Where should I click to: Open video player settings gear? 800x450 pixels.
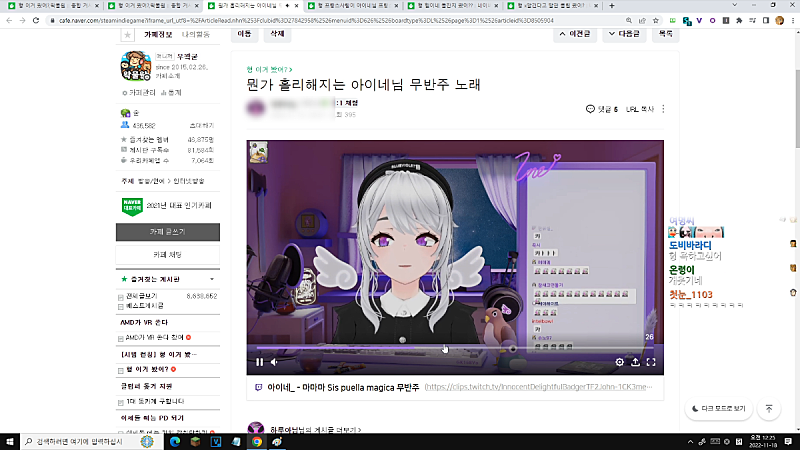tap(619, 362)
